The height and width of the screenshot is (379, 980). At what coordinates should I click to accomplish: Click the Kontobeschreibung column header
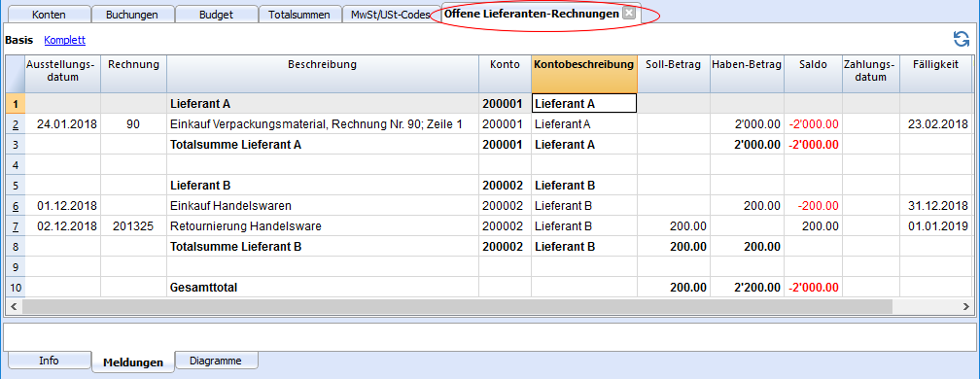click(x=584, y=74)
